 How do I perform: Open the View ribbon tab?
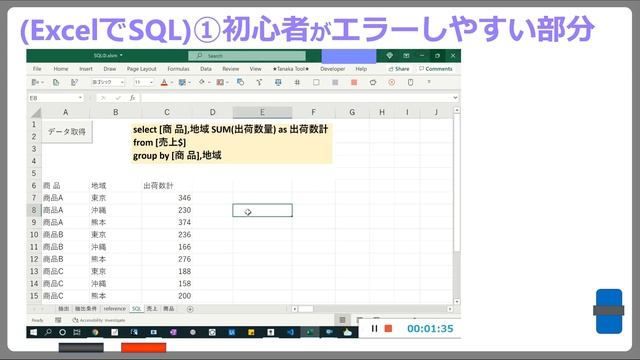coord(256,69)
